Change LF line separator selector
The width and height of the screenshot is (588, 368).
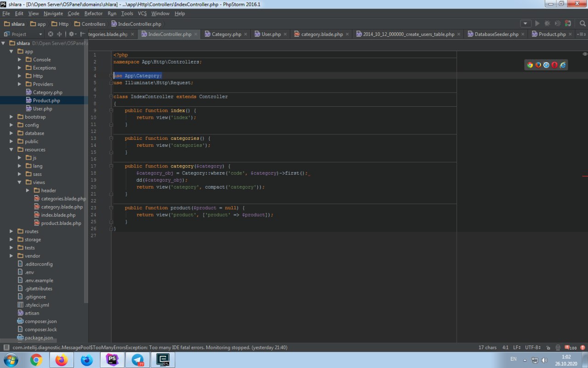tap(517, 348)
